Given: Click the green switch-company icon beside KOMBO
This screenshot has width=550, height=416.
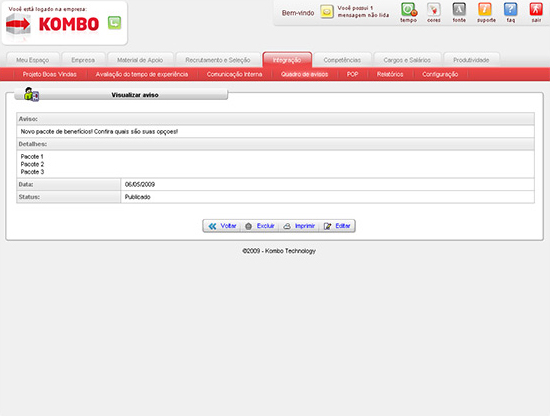Looking at the screenshot, I should click(x=114, y=23).
